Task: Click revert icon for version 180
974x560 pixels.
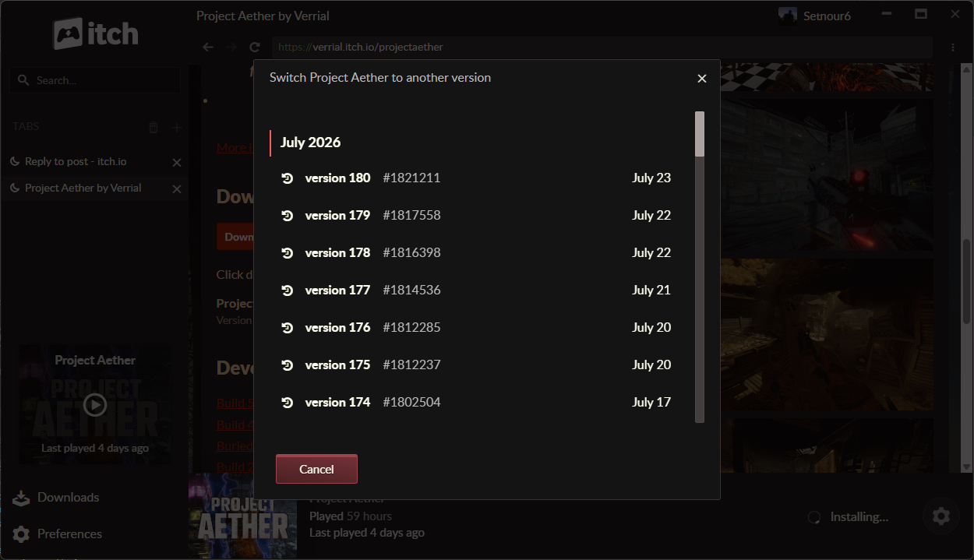Action: coord(287,178)
